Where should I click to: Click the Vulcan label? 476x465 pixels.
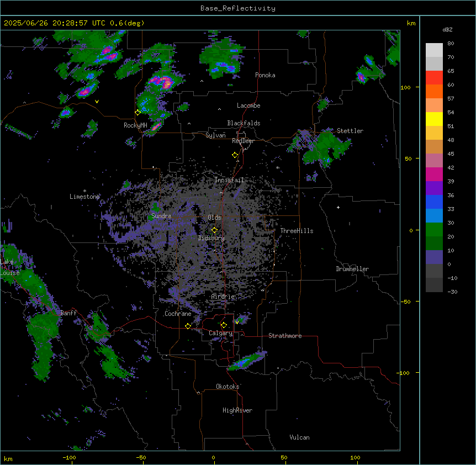[299, 437]
